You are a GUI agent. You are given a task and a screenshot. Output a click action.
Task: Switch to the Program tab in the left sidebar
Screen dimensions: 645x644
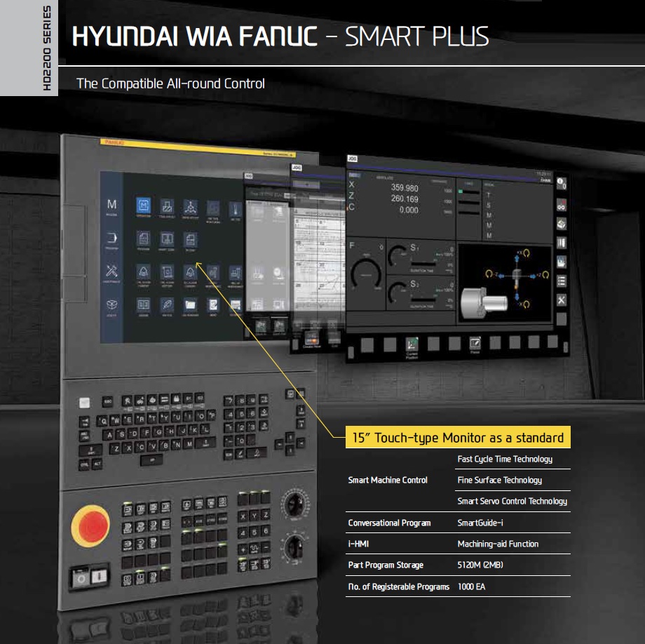[111, 239]
